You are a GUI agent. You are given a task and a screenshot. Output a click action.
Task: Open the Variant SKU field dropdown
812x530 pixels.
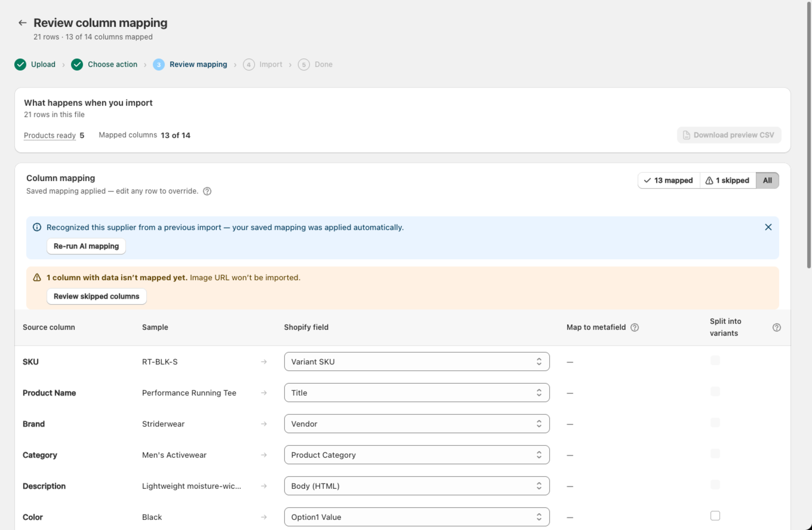(x=417, y=362)
